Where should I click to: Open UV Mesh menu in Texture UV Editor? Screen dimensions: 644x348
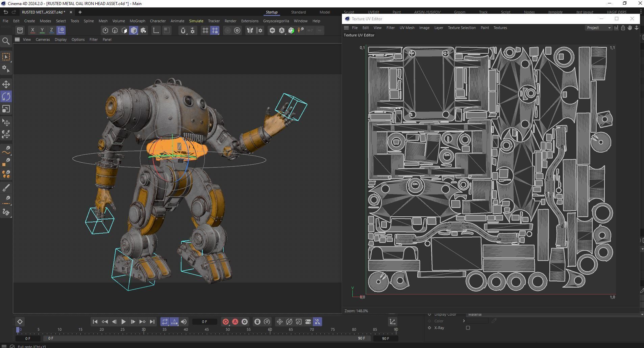tap(407, 28)
